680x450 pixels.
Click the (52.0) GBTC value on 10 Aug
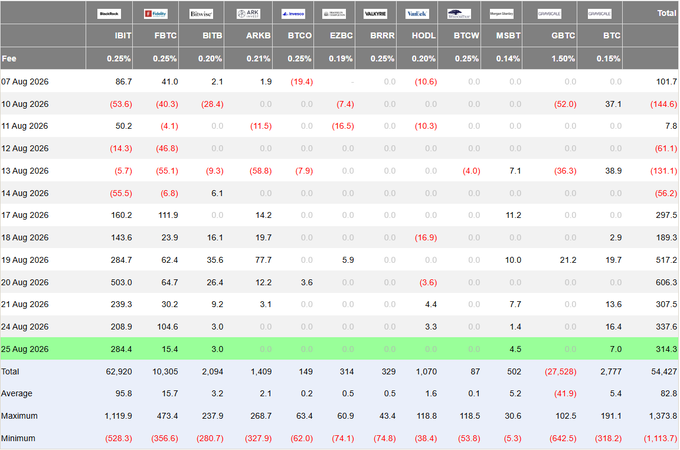pyautogui.click(x=565, y=104)
